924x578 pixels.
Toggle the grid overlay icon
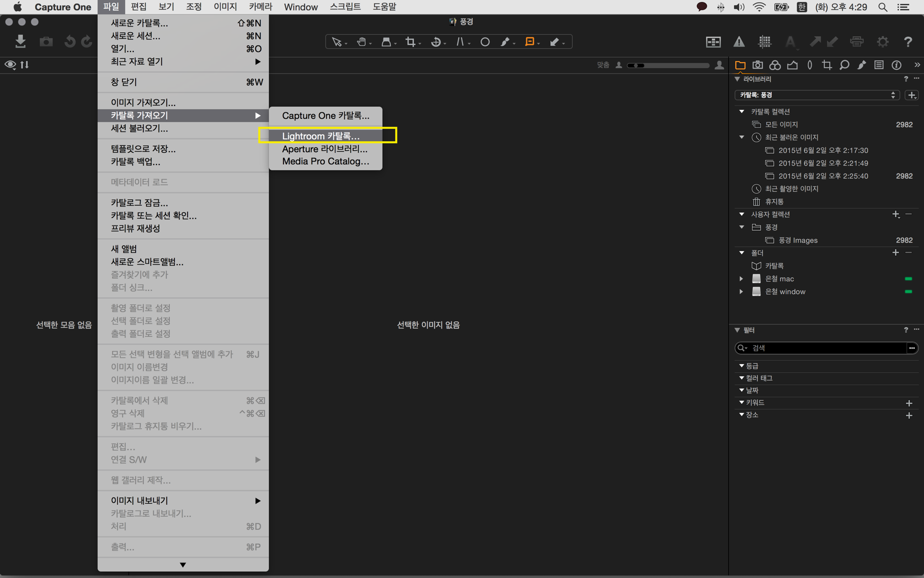[x=765, y=42]
